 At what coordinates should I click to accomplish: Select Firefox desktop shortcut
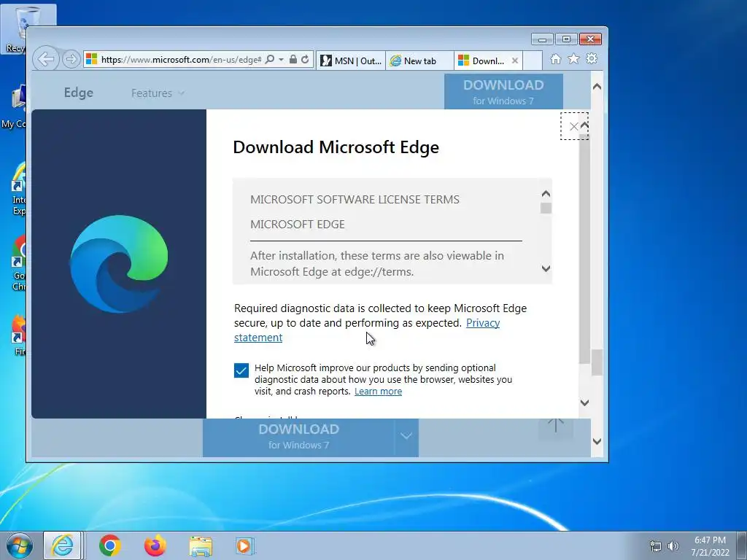18,335
